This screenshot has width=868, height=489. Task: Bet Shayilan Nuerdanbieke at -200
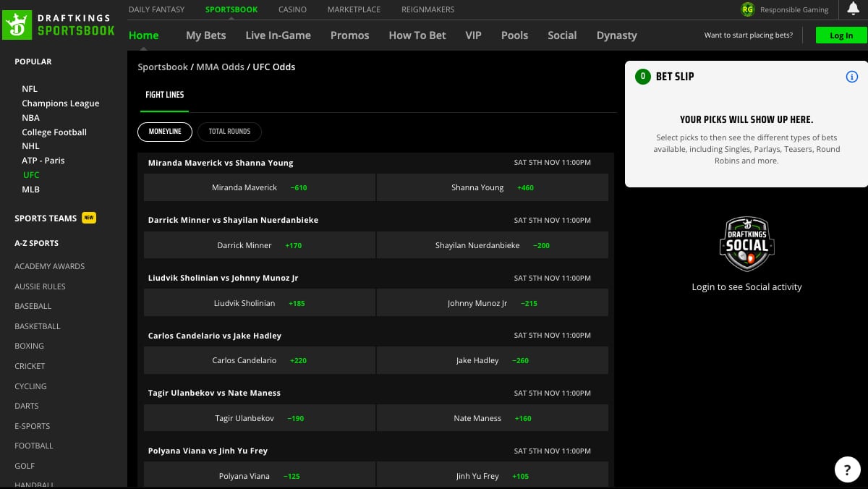pyautogui.click(x=493, y=245)
